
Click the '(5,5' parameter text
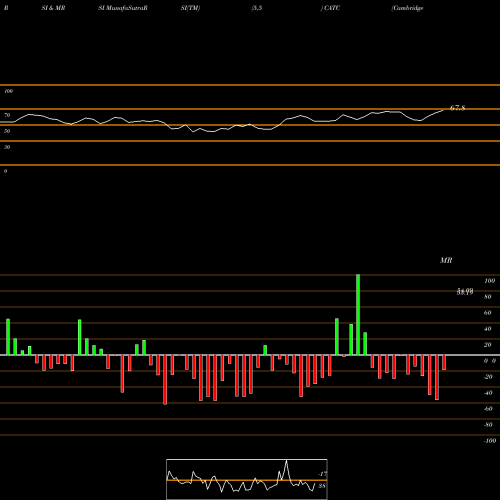point(257,8)
